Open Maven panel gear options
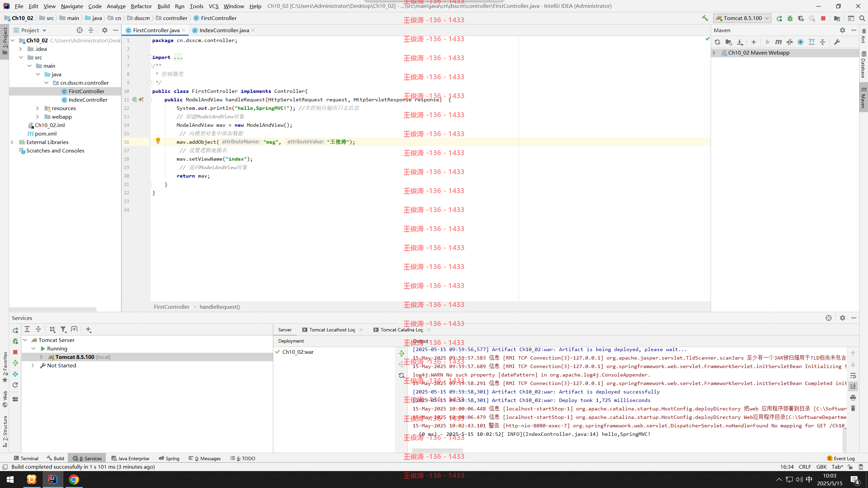The width and height of the screenshot is (868, 488). pyautogui.click(x=843, y=30)
